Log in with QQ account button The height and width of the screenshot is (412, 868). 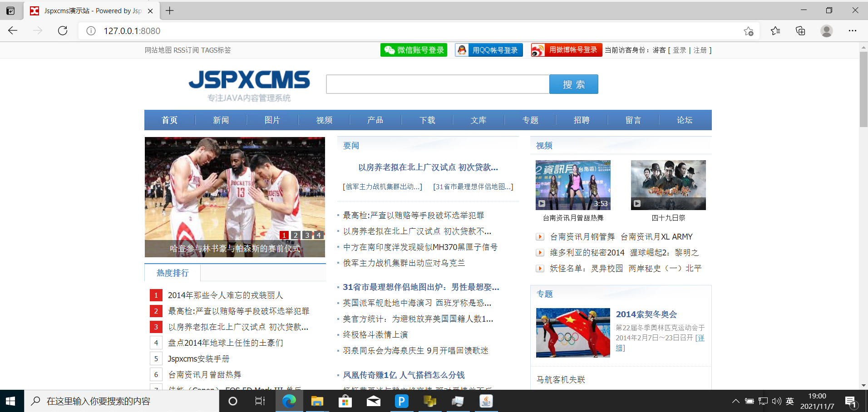coord(489,50)
